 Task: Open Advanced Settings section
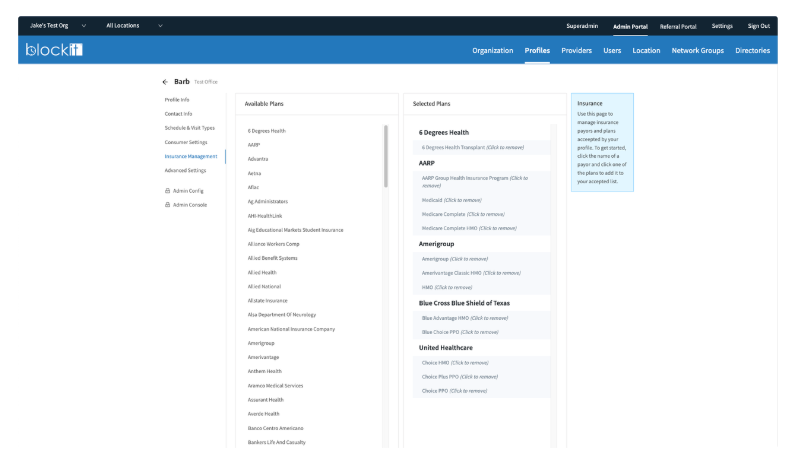pos(185,171)
